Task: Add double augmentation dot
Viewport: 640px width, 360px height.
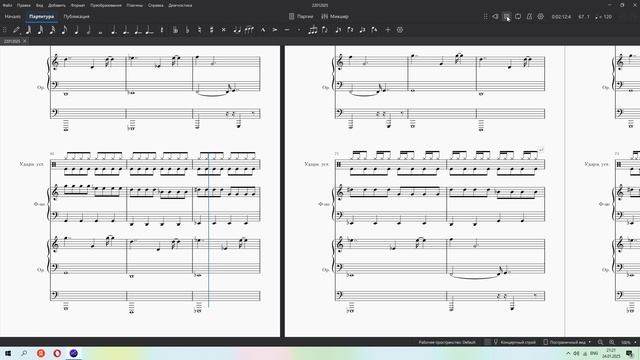Action: [x=125, y=30]
